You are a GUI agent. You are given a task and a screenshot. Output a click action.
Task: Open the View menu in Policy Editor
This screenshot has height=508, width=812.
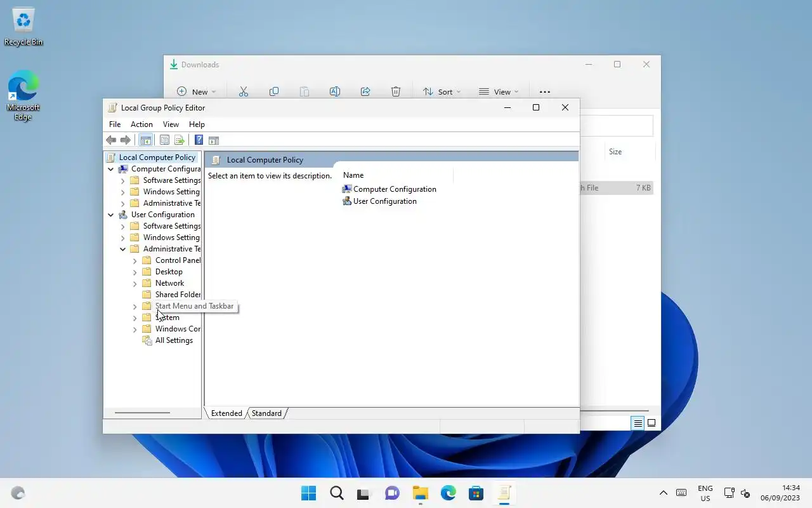pyautogui.click(x=171, y=124)
